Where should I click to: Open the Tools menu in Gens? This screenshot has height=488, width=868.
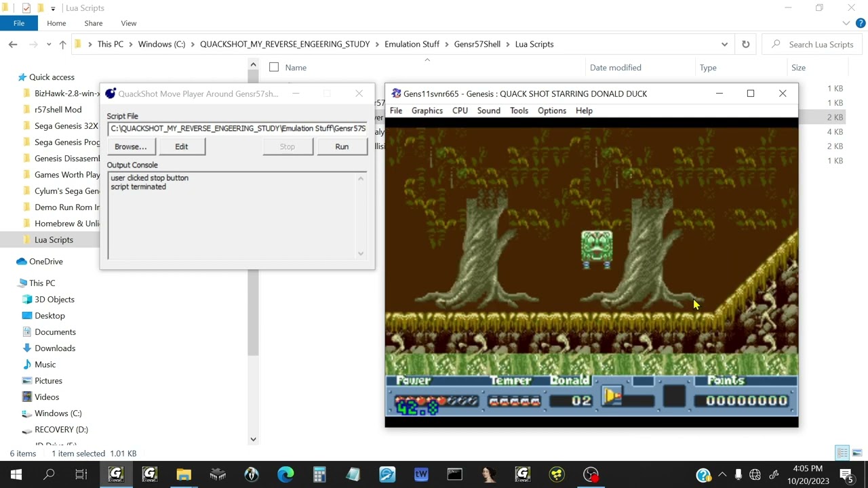point(519,110)
